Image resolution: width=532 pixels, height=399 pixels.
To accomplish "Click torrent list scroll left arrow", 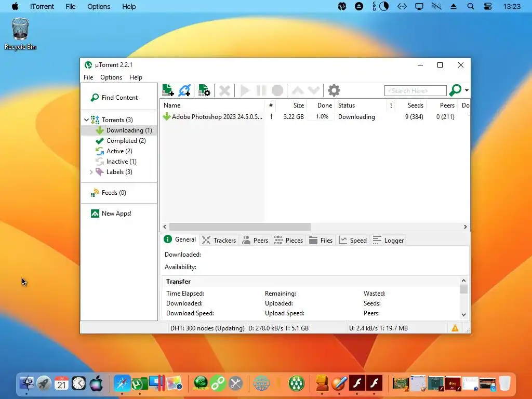I will [x=165, y=227].
